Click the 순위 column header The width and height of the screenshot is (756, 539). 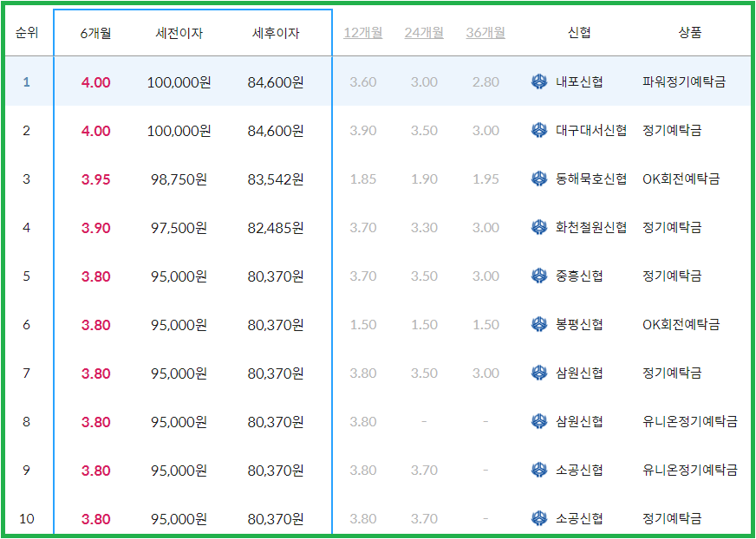pyautogui.click(x=29, y=32)
